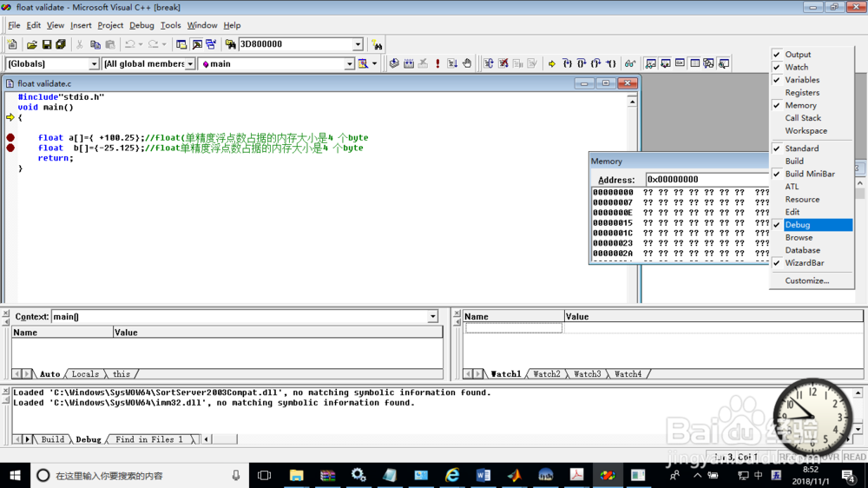Switch to the Locals variables tab
This screenshot has height=488, width=868.
pyautogui.click(x=85, y=374)
